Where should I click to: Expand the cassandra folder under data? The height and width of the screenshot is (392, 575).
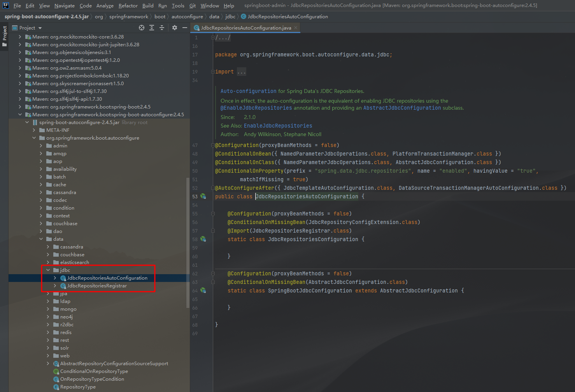coord(48,247)
